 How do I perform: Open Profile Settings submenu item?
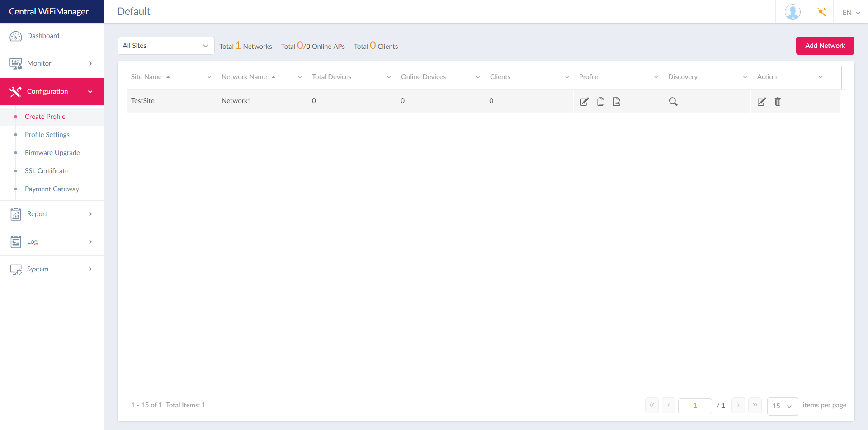tap(47, 135)
